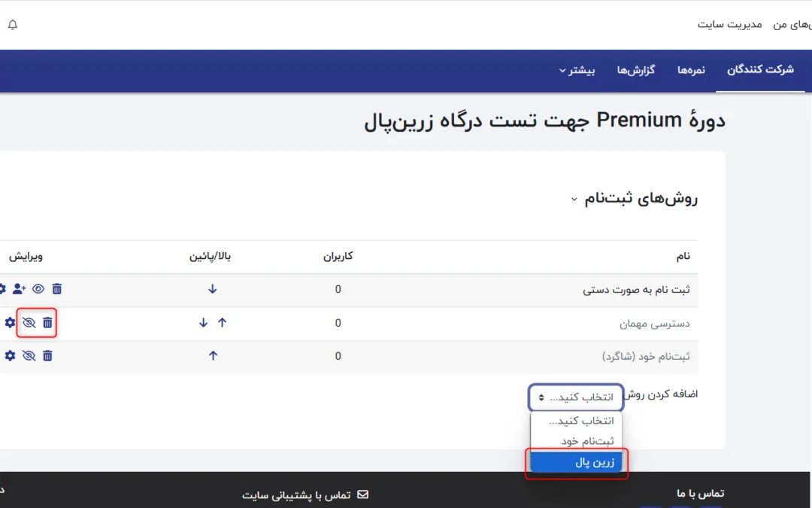Select زرین پال from the dropdown list

click(x=577, y=462)
